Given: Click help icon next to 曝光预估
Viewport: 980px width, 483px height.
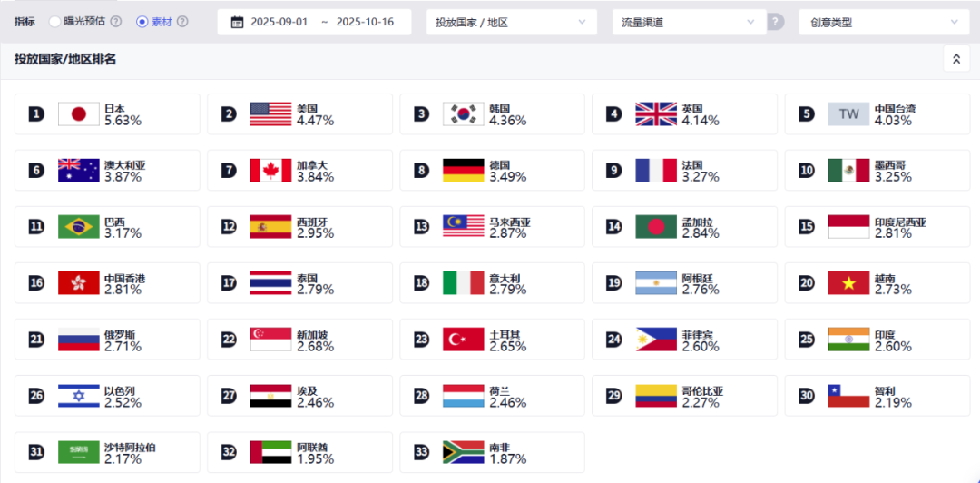Looking at the screenshot, I should tap(116, 22).
